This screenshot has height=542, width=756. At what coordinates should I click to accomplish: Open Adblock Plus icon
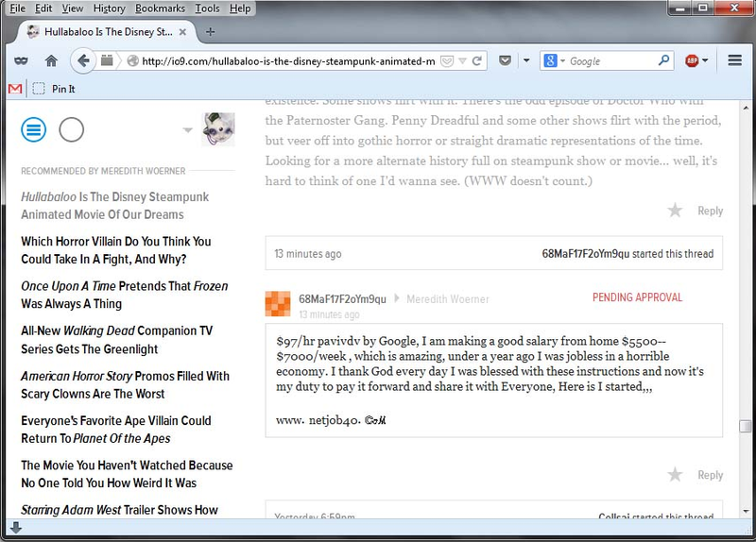692,60
